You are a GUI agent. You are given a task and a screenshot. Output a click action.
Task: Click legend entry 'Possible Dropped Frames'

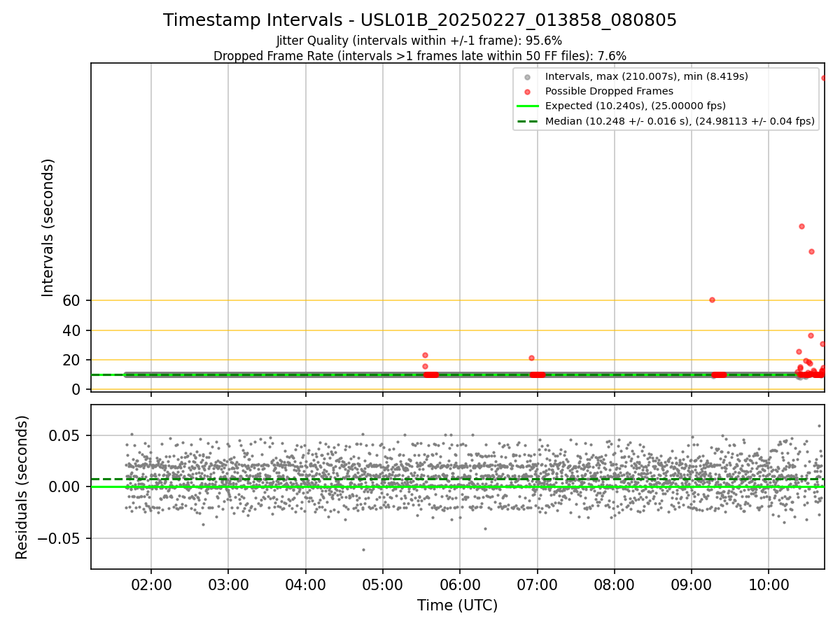point(609,91)
